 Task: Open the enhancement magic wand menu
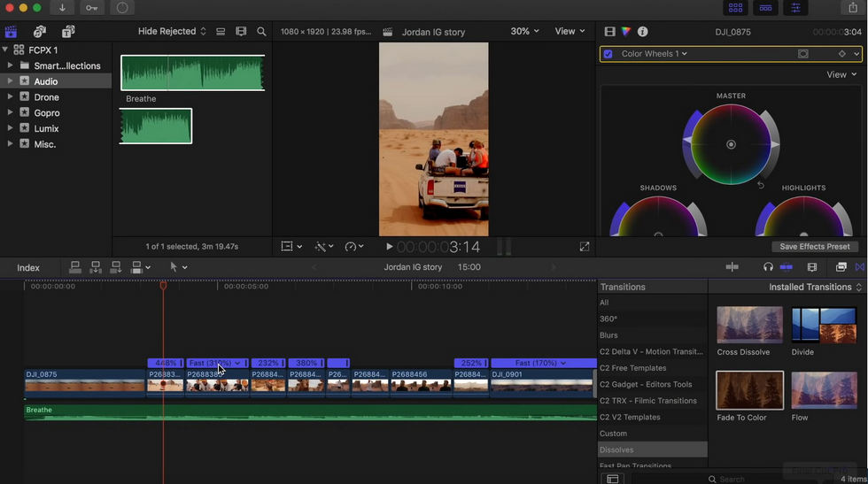click(324, 247)
